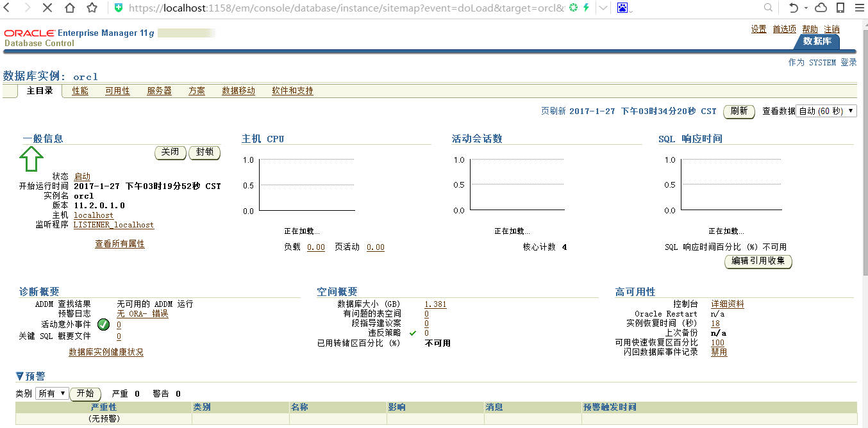The image size is (868, 428).
Task: Click the 严重性 column header
Action: pos(104,407)
